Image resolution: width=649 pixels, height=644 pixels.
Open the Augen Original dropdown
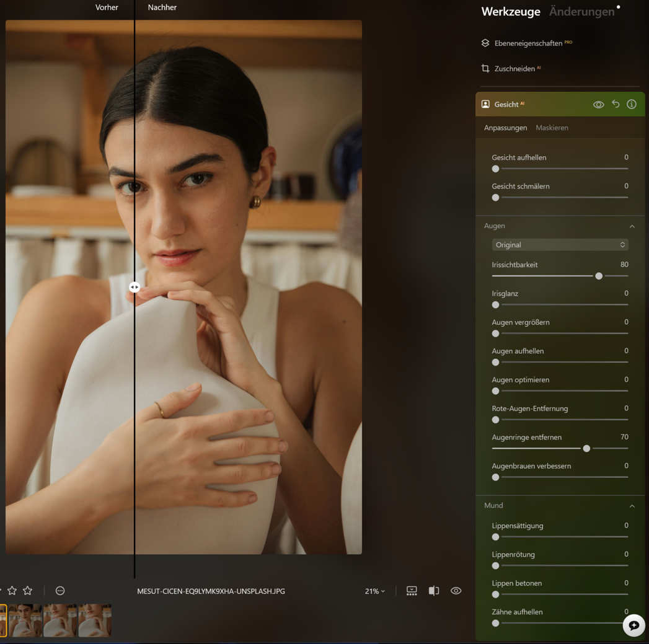click(x=560, y=245)
